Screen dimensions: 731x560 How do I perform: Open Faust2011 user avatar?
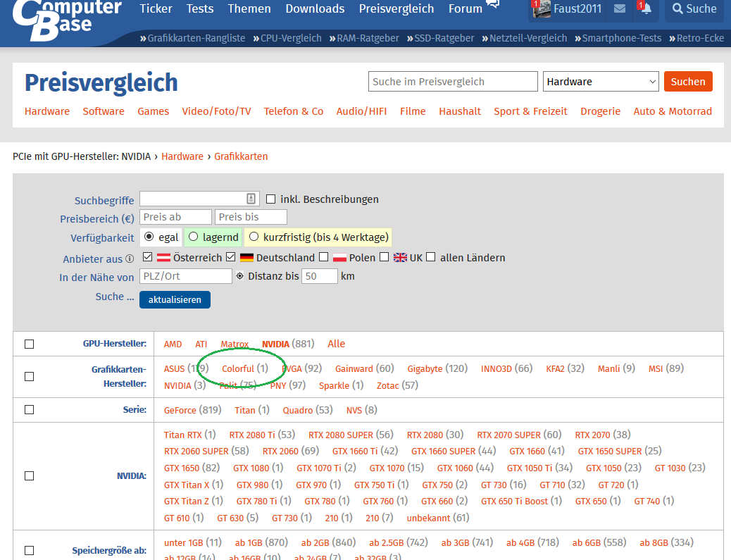pyautogui.click(x=542, y=9)
